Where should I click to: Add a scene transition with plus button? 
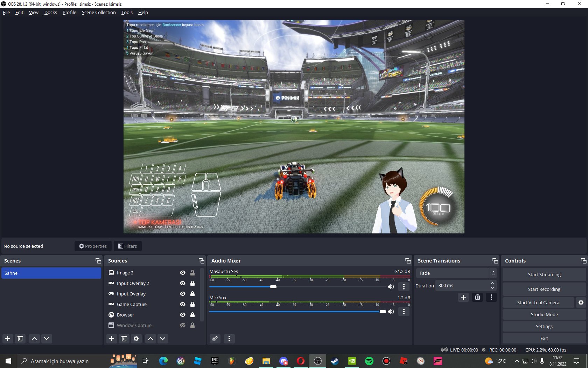click(463, 297)
